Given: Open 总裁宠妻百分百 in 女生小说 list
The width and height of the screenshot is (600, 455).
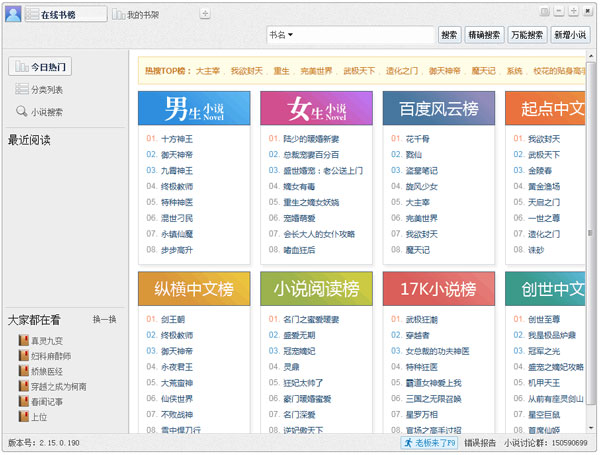Looking at the screenshot, I should [x=311, y=155].
